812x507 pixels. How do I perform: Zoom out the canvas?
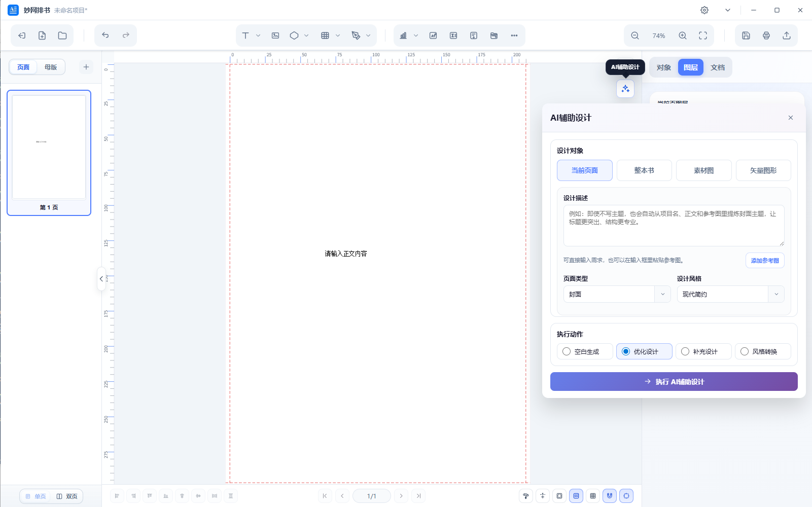[x=635, y=35]
